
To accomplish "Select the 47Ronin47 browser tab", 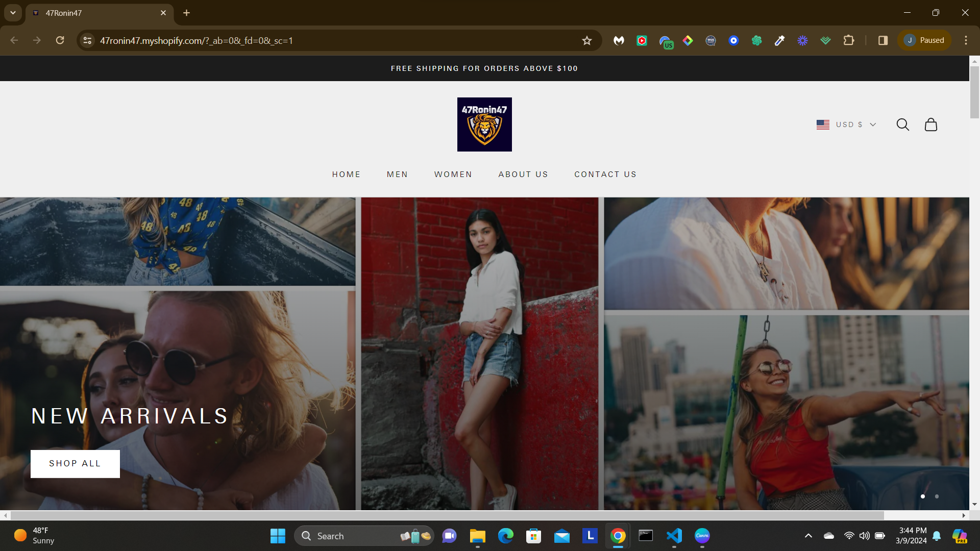I will click(x=100, y=13).
